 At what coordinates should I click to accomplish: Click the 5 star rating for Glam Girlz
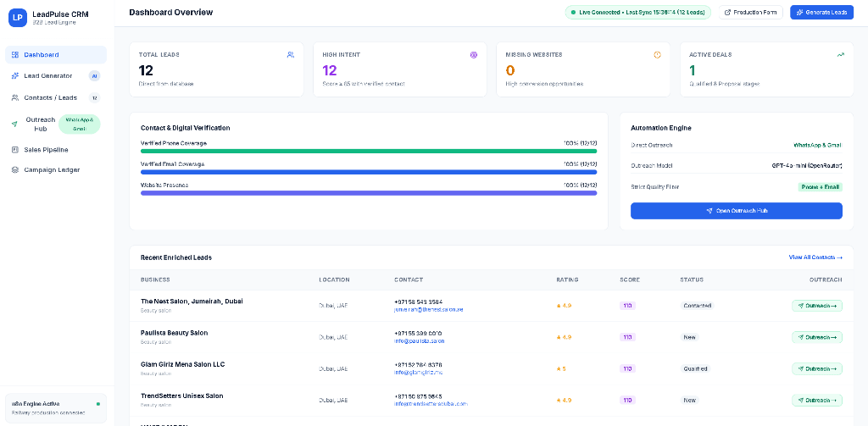point(561,368)
